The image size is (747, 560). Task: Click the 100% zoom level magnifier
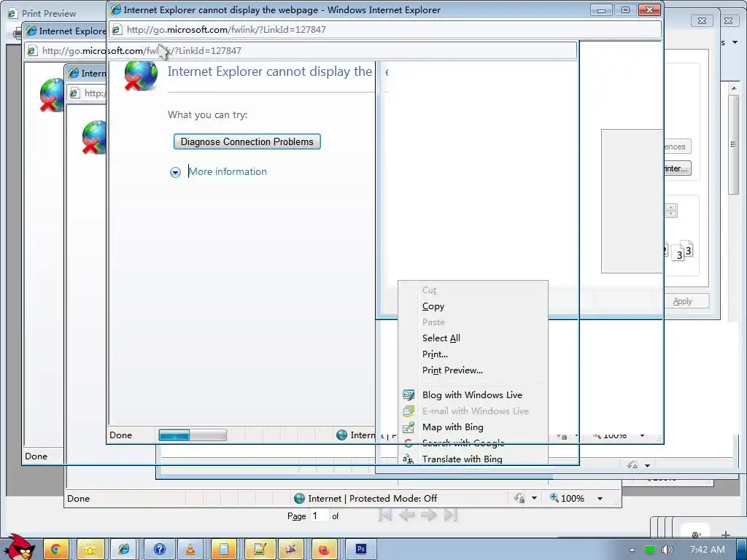click(554, 498)
